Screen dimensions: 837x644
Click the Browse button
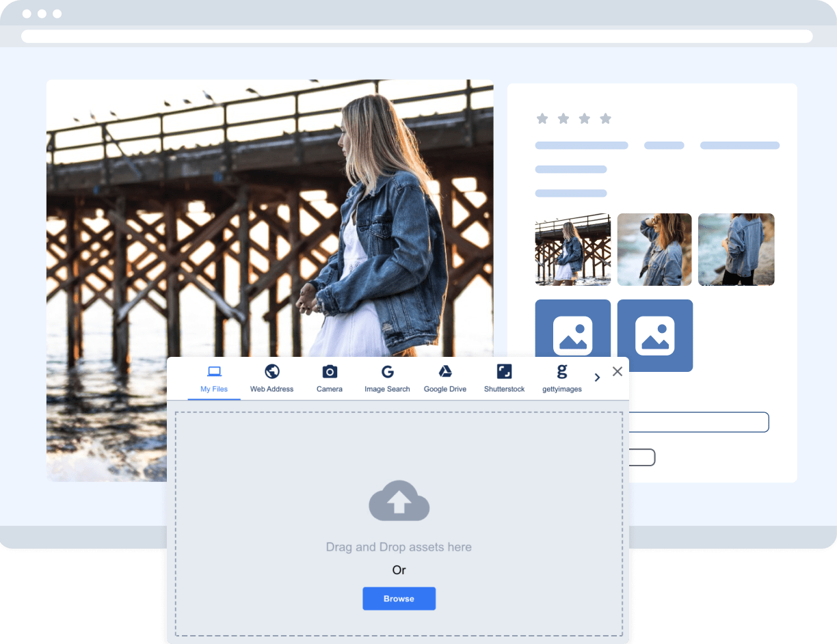(x=399, y=598)
